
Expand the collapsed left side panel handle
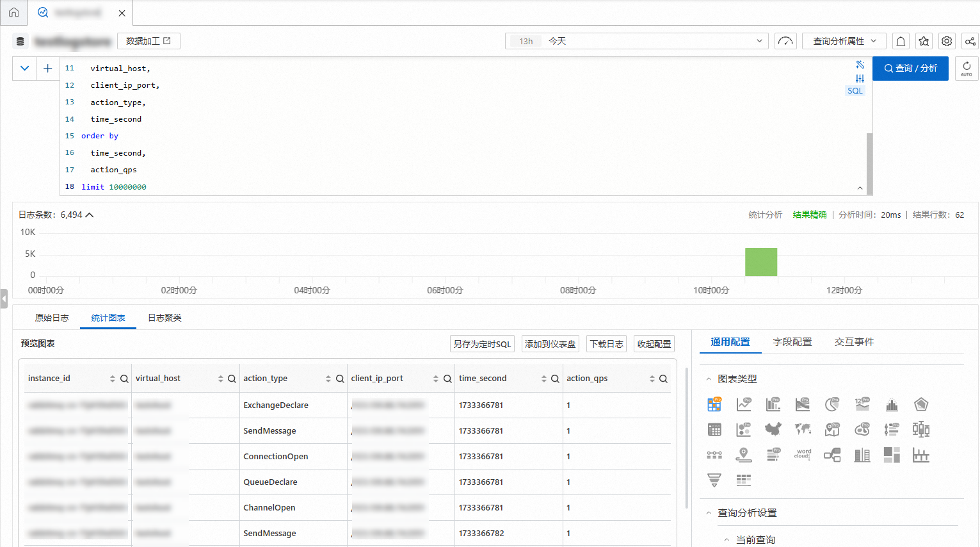coord(4,298)
